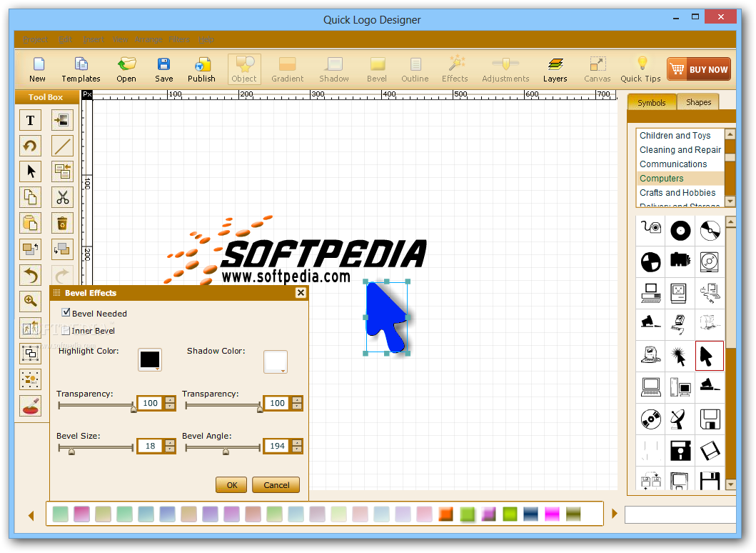Show previous color swatches with left arrow
This screenshot has height=553, width=756.
tap(31, 515)
